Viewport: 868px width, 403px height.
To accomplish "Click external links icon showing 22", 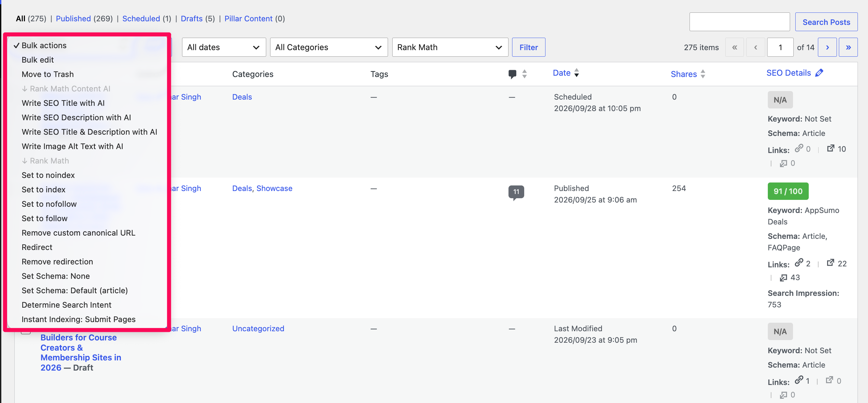I will point(830,263).
